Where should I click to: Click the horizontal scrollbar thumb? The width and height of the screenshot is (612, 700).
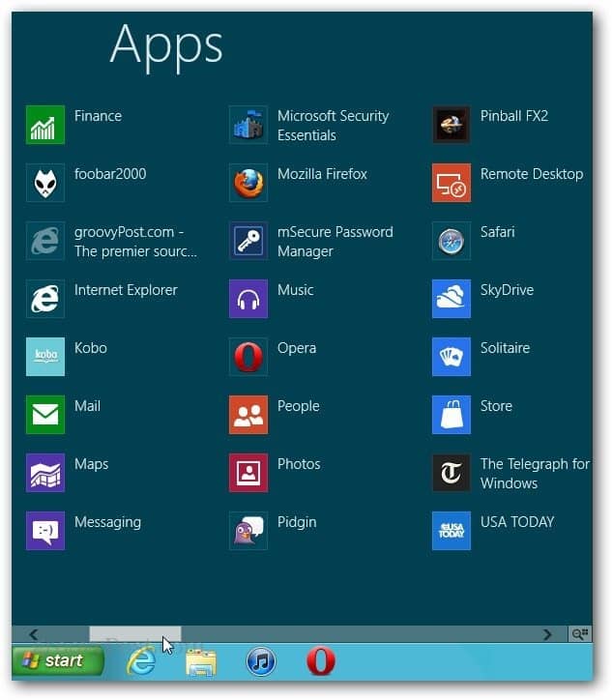134,634
